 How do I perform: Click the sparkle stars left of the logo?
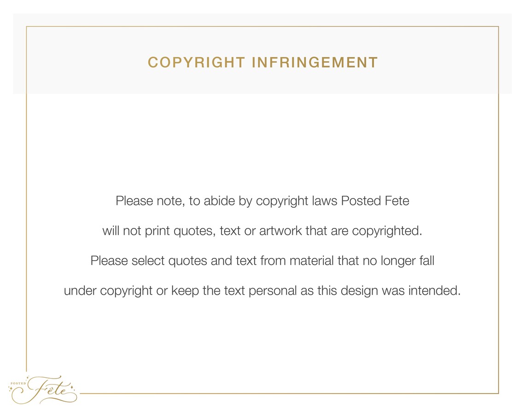click(11, 389)
